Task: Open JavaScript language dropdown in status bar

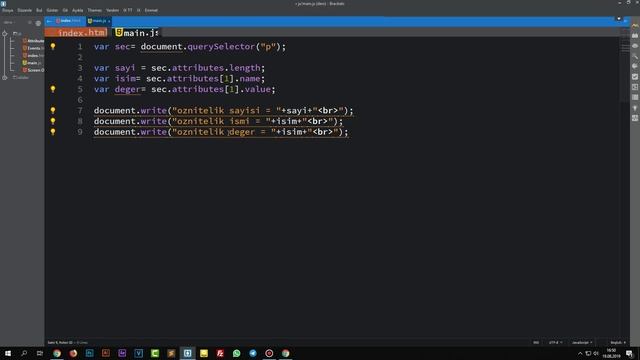Action: pos(582,343)
